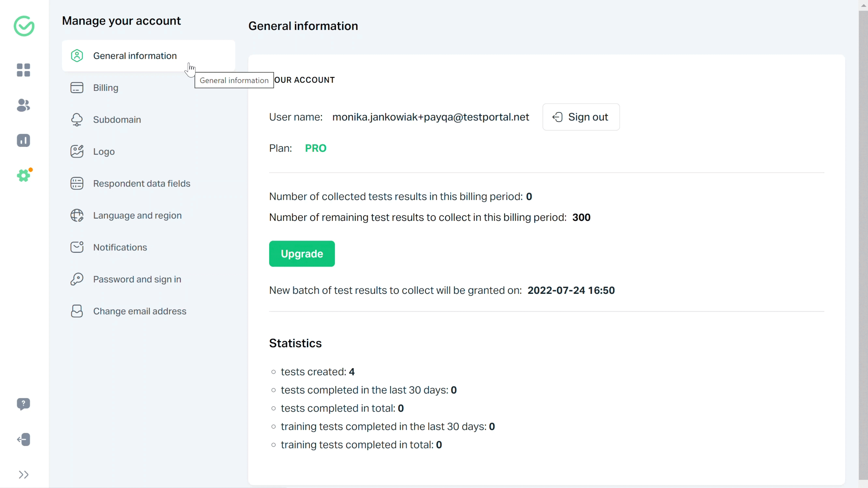Open the General information section
Screen dimensions: 868x488
click(x=134, y=56)
